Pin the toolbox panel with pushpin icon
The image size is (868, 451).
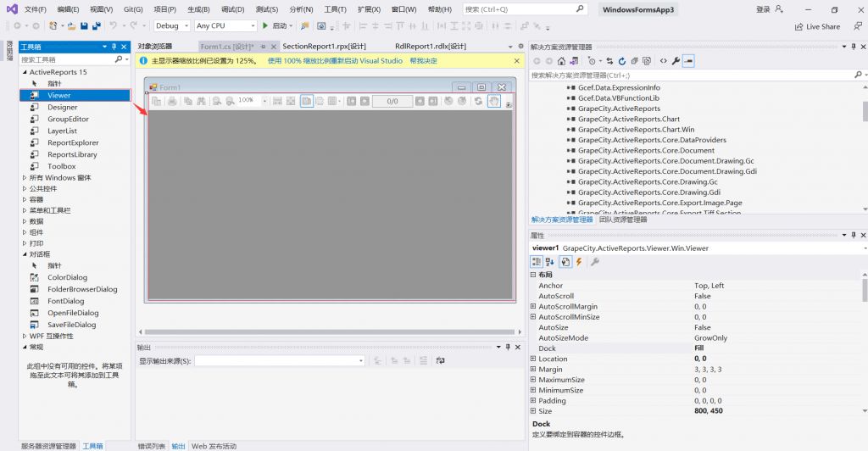coord(114,47)
